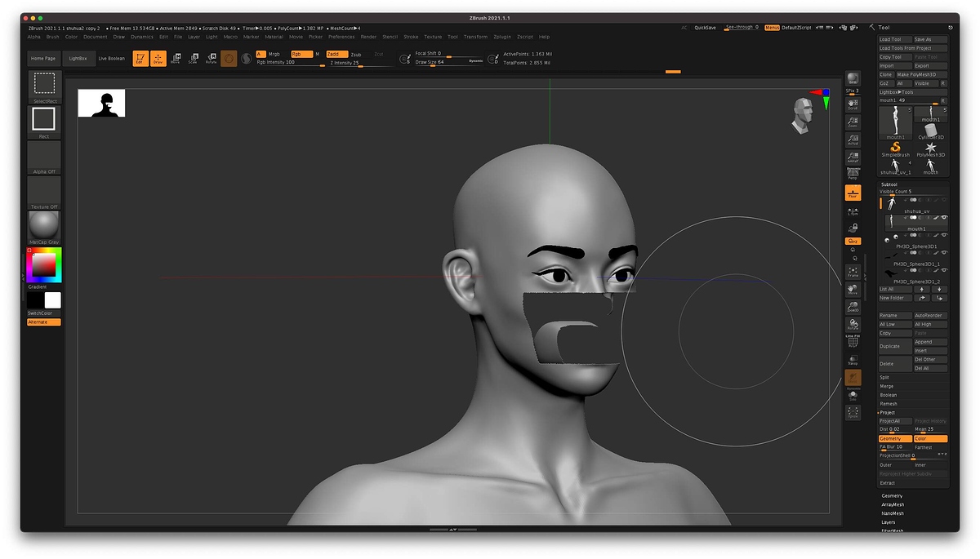Toggle Live Boolean mode
This screenshot has width=980, height=559.
click(112, 59)
